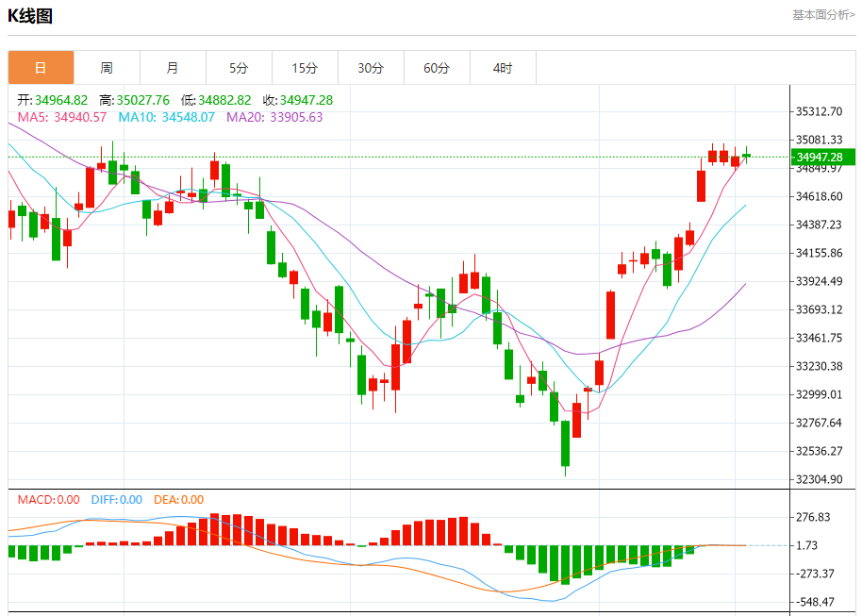Click the 32767.64 price axis label

pos(820,423)
